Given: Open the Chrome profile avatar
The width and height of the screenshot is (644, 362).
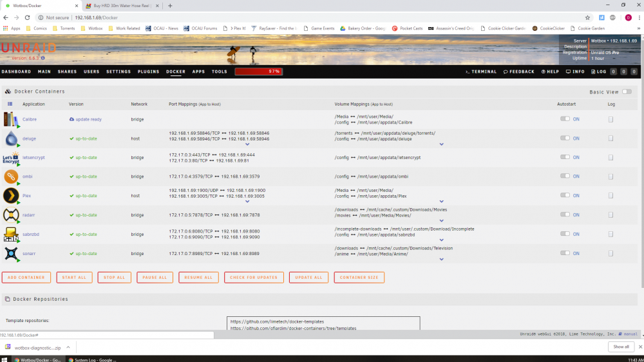Looking at the screenshot, I should click(628, 17).
